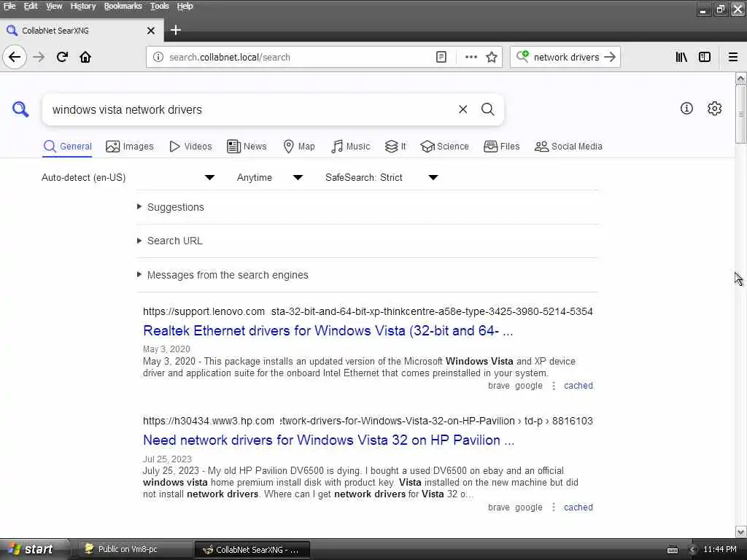Screen dimensions: 747x560
Task: Click the support.lenovo.com result URL
Action: 368,311
